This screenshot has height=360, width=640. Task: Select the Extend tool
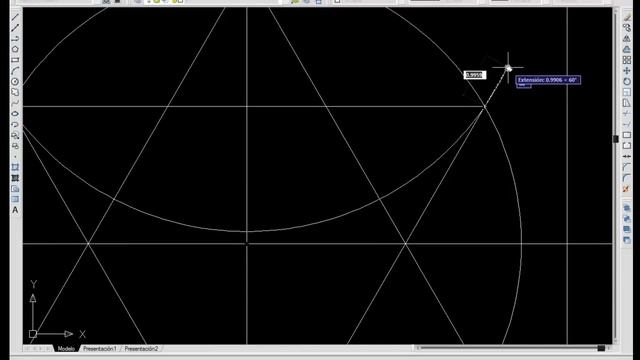pos(627,124)
